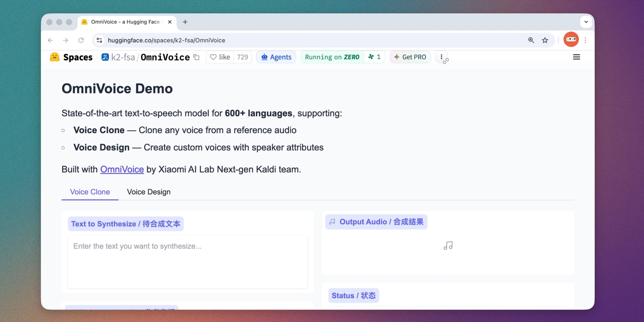Screen dimensions: 644x322
Task: Open site information icon in address bar
Action: click(99, 40)
